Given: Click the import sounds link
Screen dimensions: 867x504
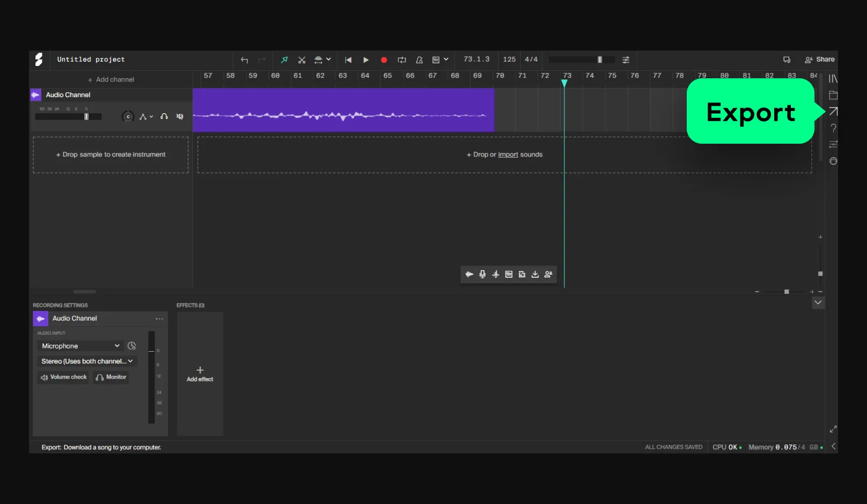Looking at the screenshot, I should coord(508,154).
